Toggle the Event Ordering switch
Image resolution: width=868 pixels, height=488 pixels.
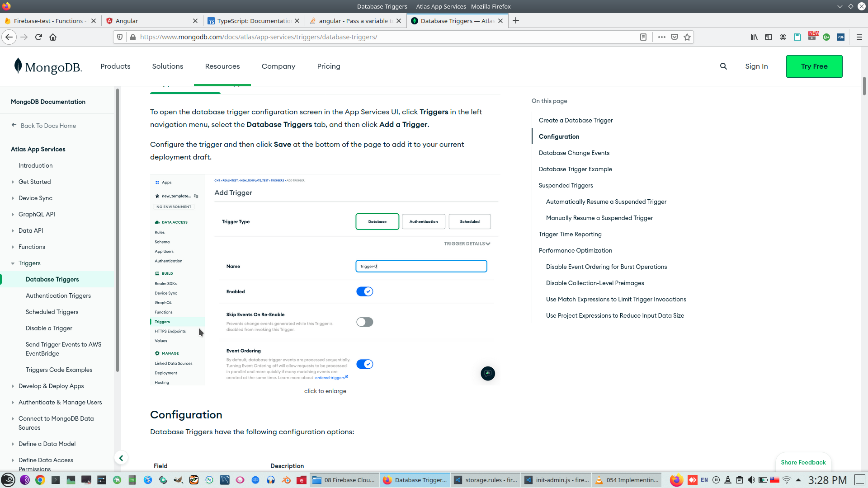point(364,364)
